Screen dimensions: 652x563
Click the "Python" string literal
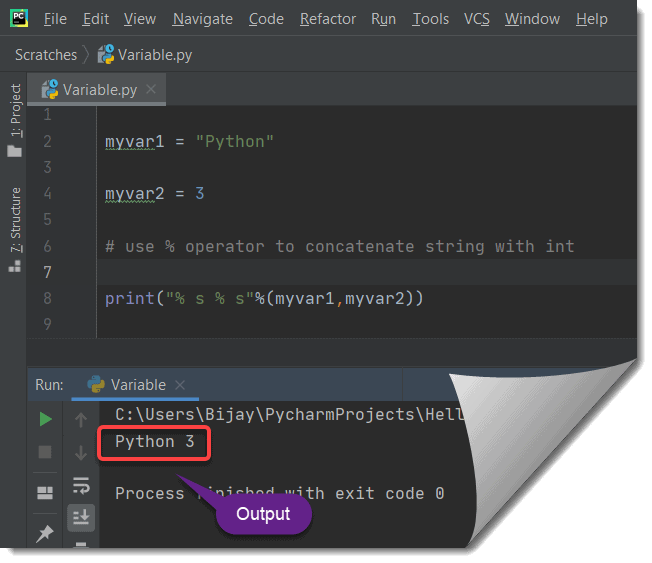point(235,142)
